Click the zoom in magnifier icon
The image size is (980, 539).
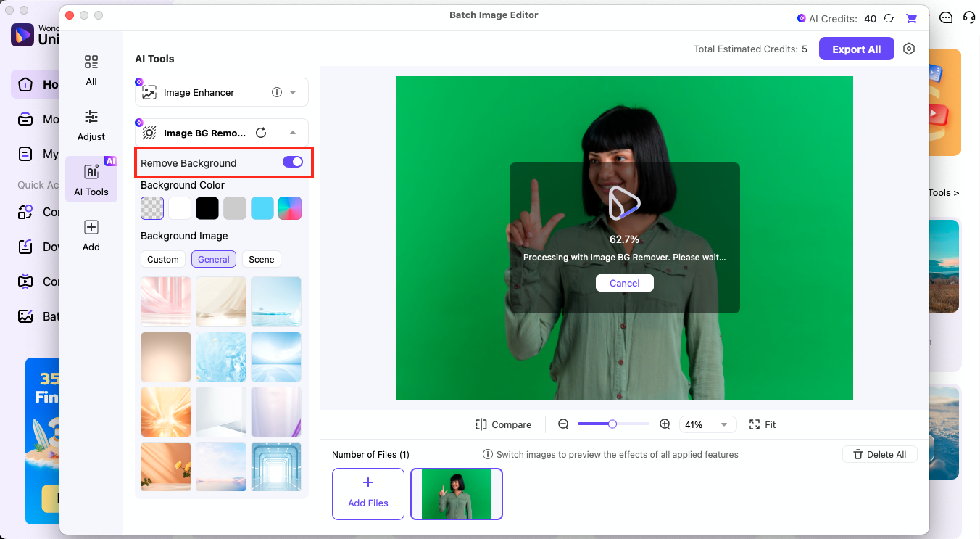pyautogui.click(x=665, y=424)
